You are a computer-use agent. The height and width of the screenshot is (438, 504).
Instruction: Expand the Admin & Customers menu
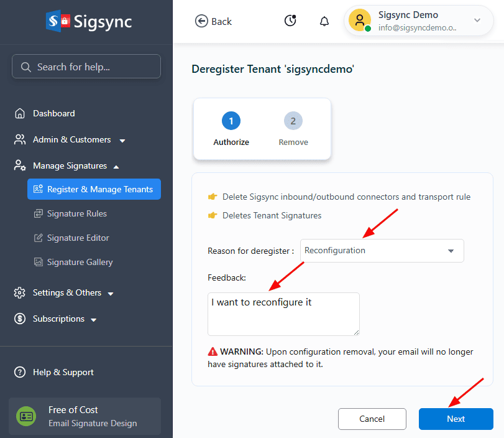(x=122, y=140)
